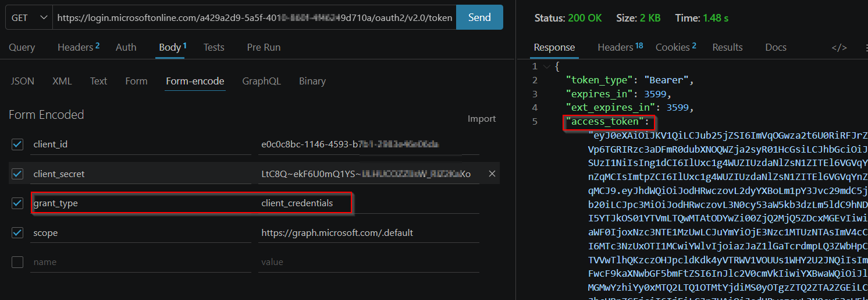Edit the client_id value field
The height and width of the screenshot is (300, 868).
click(369, 144)
